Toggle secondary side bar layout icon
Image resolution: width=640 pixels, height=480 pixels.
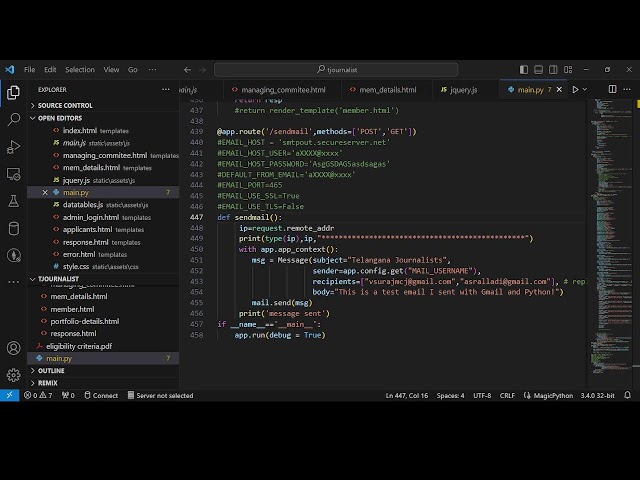point(553,70)
